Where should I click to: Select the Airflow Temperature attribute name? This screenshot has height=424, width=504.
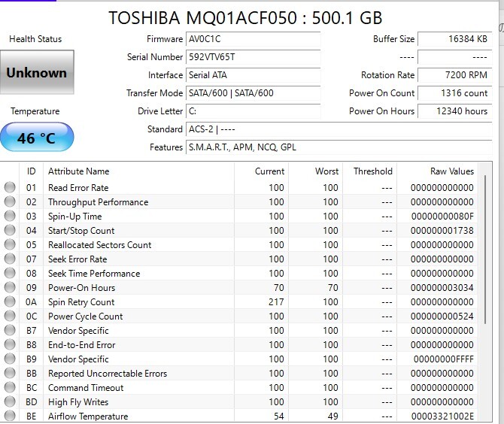tap(88, 416)
